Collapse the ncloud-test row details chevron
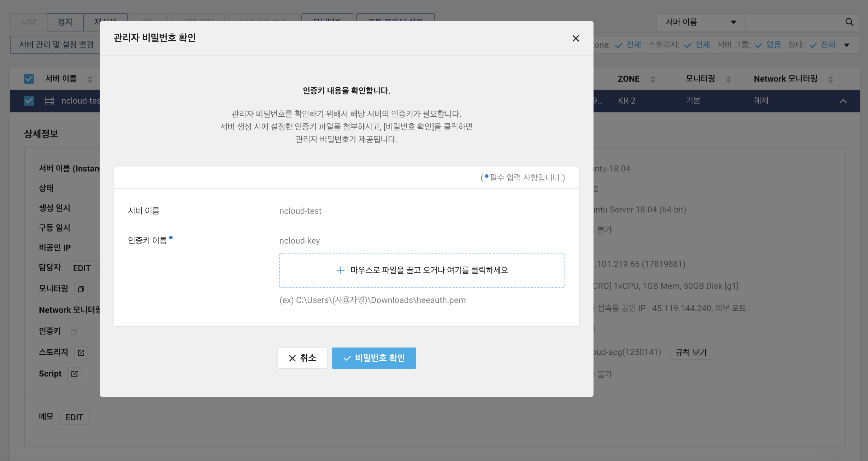868x461 pixels. [843, 101]
